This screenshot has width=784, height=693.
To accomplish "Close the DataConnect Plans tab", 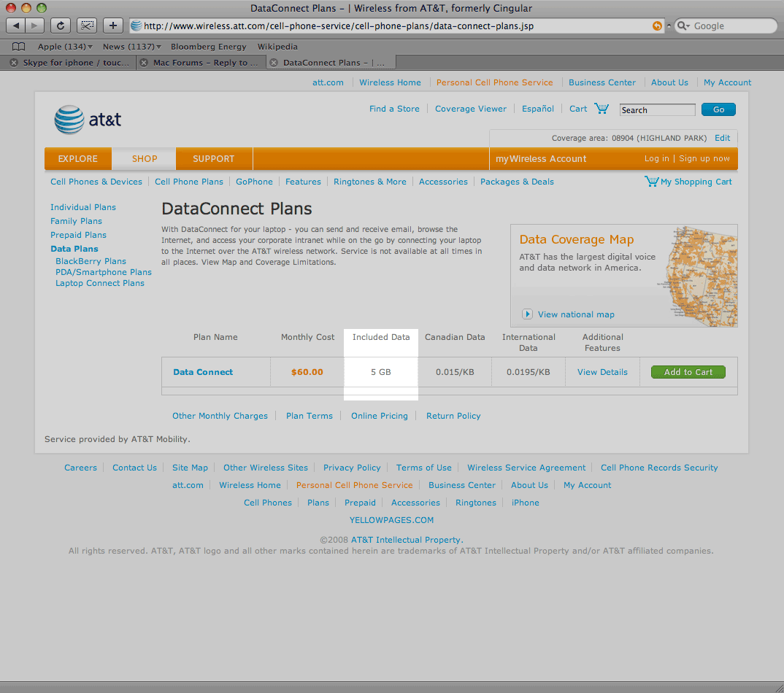I will coord(274,63).
